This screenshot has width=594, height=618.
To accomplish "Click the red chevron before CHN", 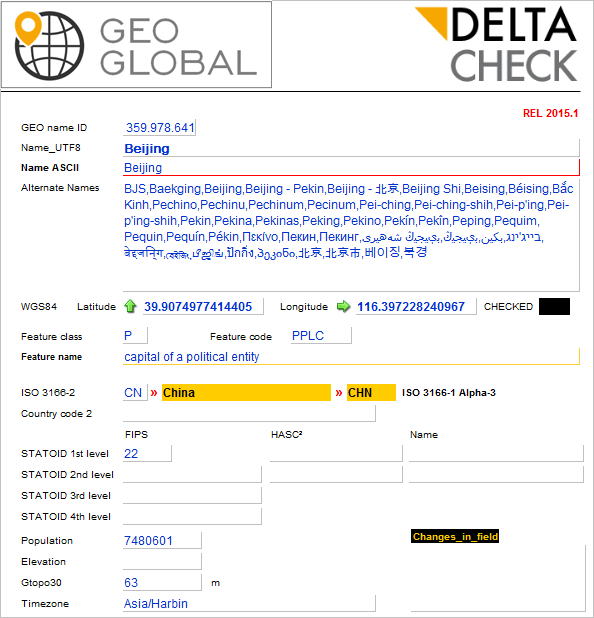I will pos(339,393).
